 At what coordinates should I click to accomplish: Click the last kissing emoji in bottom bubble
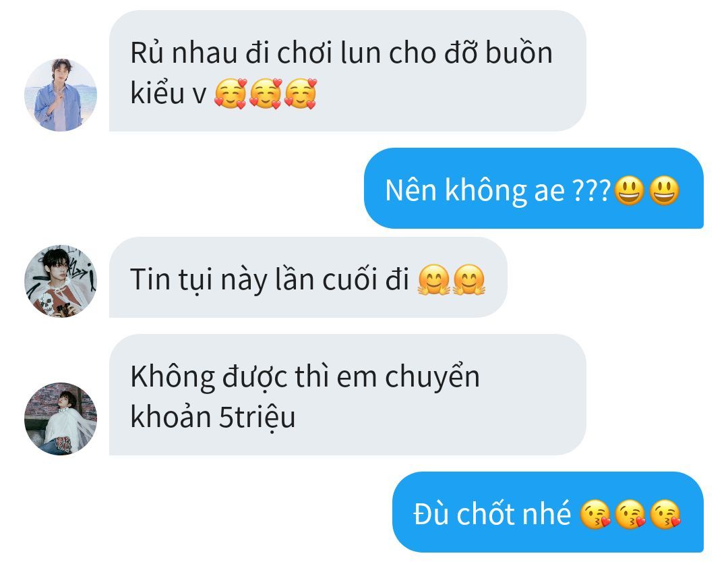tap(665, 515)
